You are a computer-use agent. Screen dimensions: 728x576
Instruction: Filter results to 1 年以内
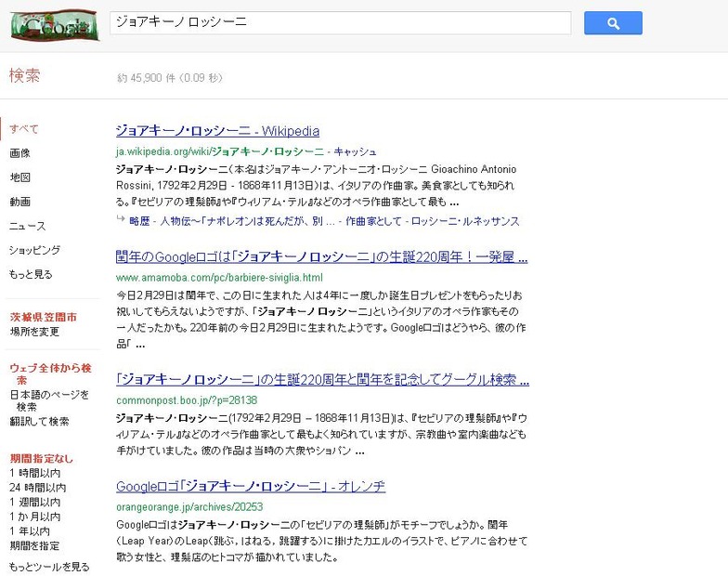(x=30, y=530)
